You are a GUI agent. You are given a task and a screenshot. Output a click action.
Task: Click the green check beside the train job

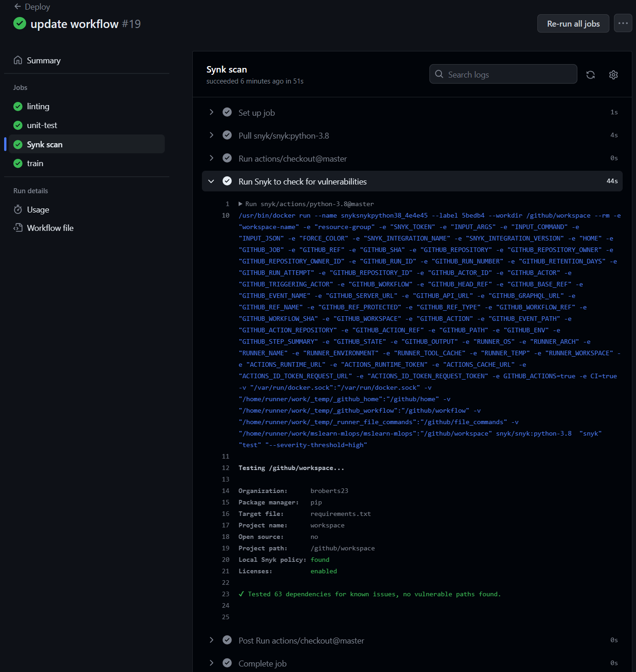coord(17,163)
